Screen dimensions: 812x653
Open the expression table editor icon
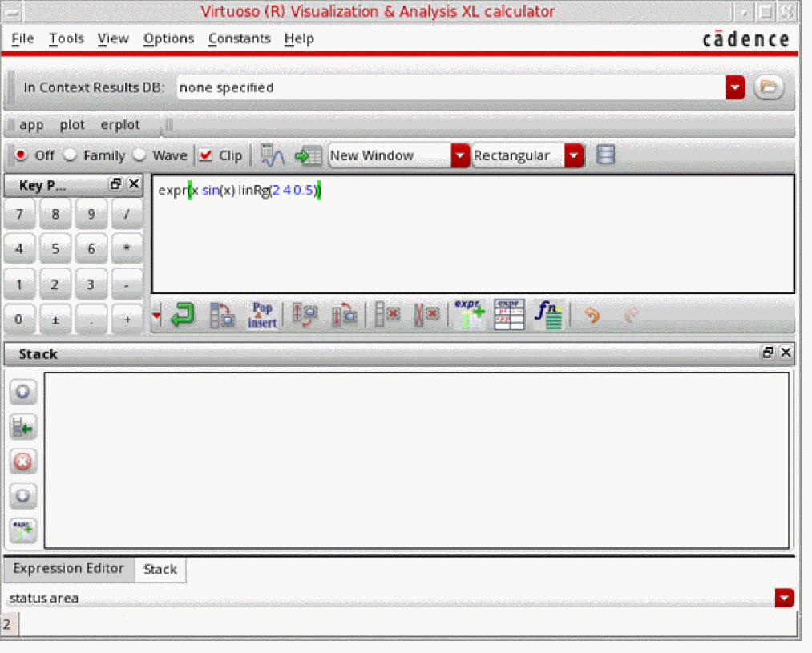[509, 314]
